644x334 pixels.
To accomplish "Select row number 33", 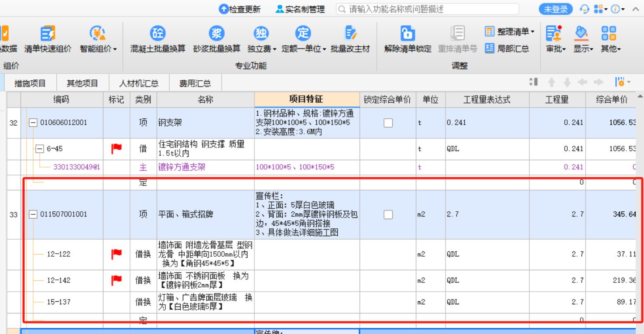I will click(14, 214).
